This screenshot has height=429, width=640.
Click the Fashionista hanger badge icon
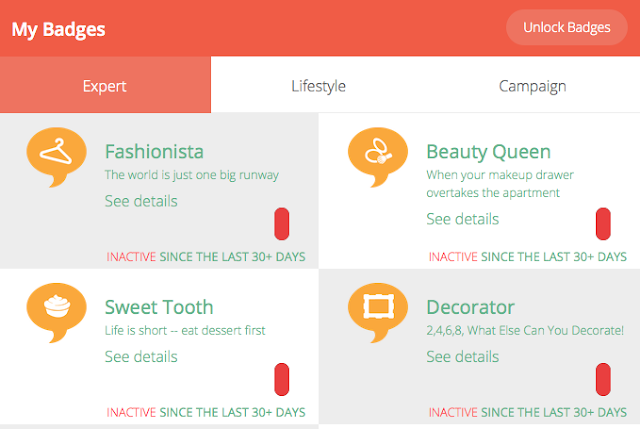point(56,157)
